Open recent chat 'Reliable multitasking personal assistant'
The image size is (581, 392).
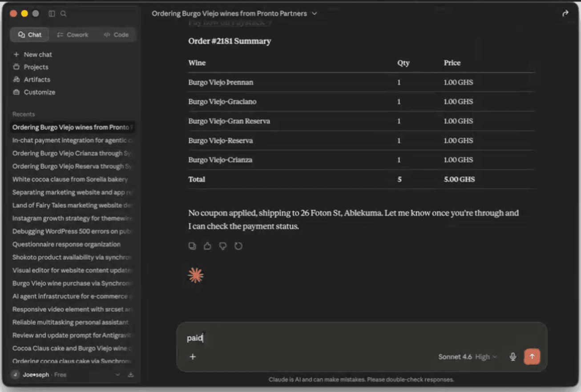pyautogui.click(x=73, y=322)
